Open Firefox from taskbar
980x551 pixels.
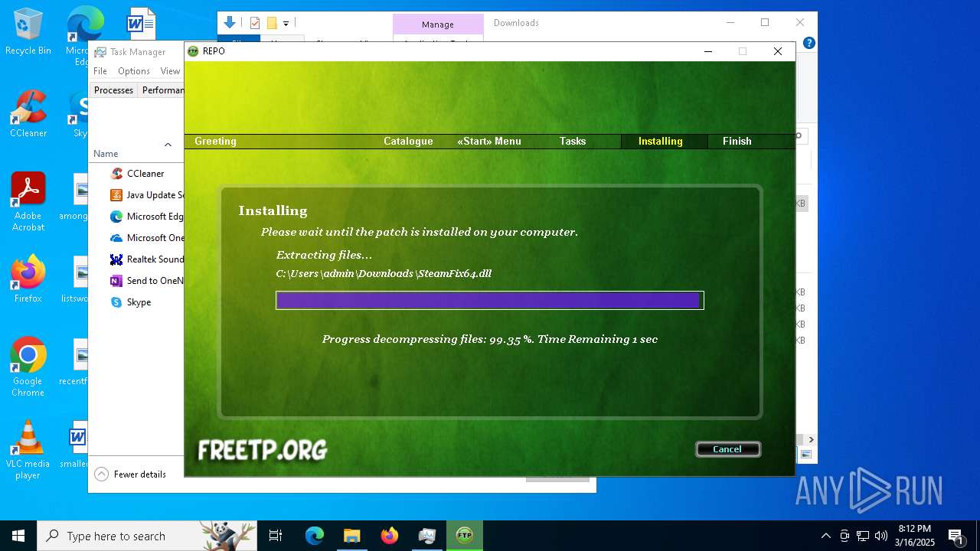(x=390, y=536)
